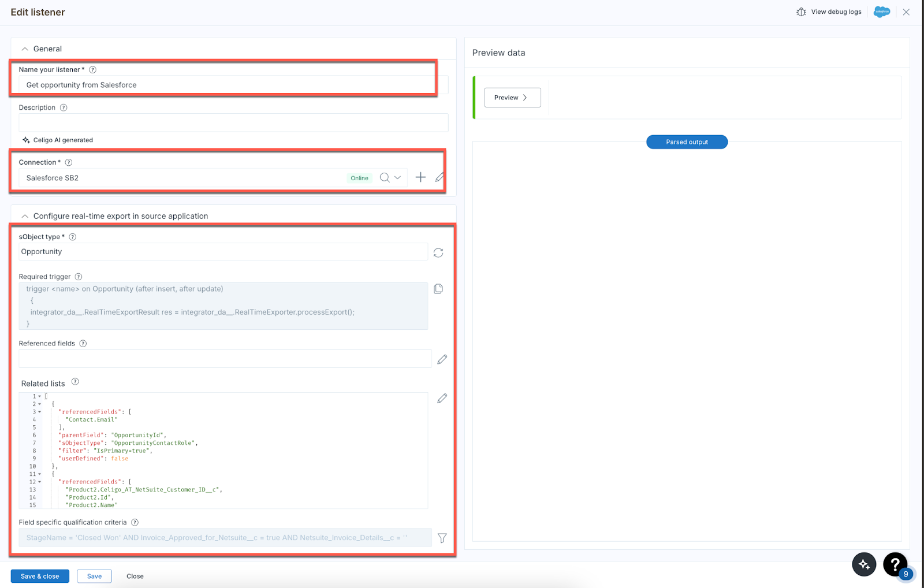Click View debug logs link
The height and width of the screenshot is (588, 924).
(x=836, y=12)
